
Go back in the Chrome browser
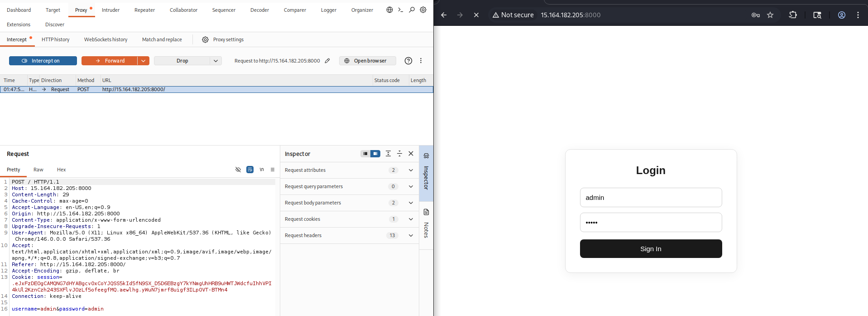pos(444,15)
